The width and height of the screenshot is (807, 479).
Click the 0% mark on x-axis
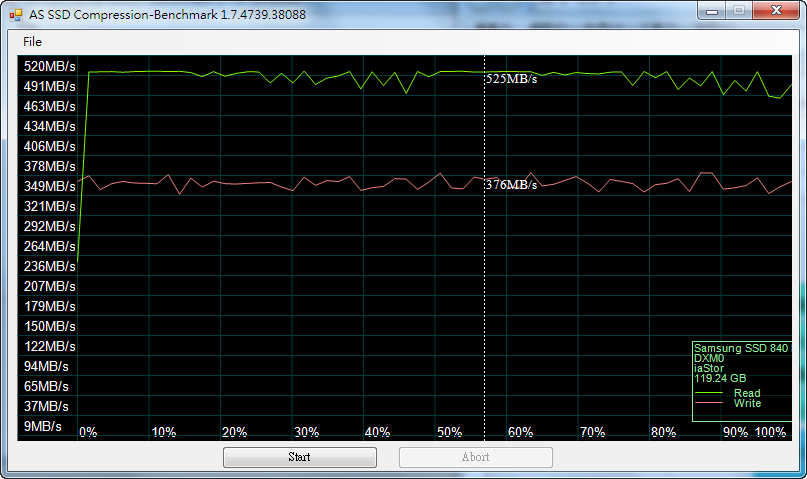[88, 432]
